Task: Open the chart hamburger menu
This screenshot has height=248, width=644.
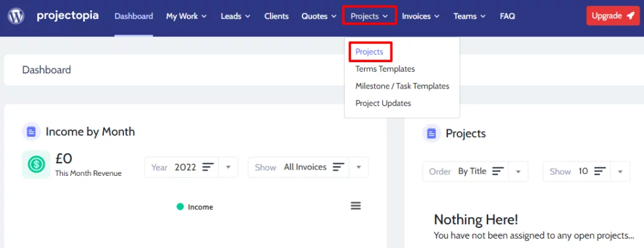Action: [x=356, y=206]
